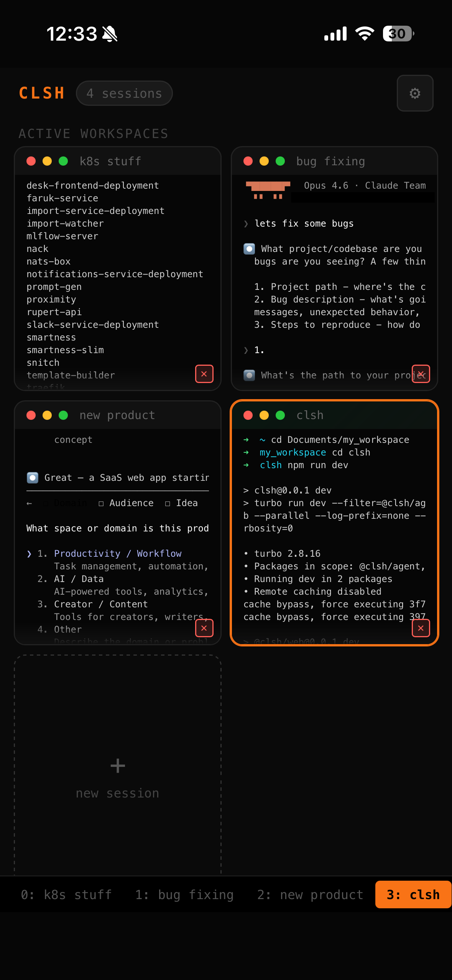Click red dot on clsh card

click(x=248, y=415)
